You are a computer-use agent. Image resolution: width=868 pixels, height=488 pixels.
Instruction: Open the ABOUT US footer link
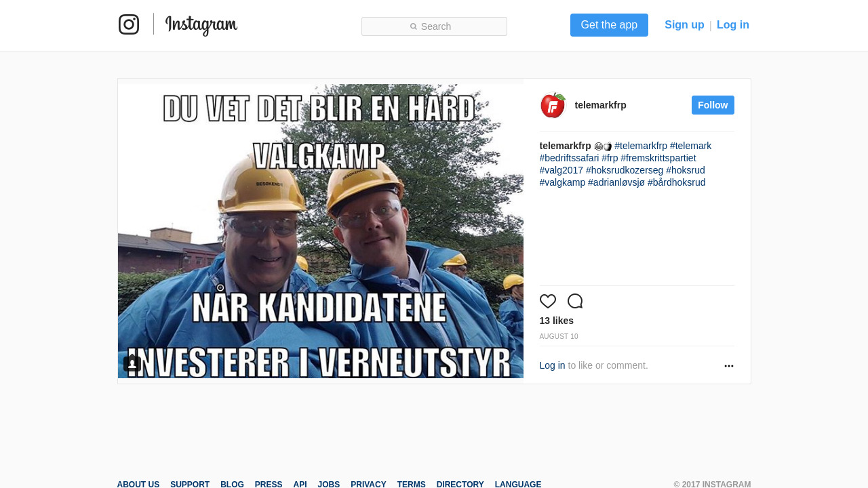138,485
